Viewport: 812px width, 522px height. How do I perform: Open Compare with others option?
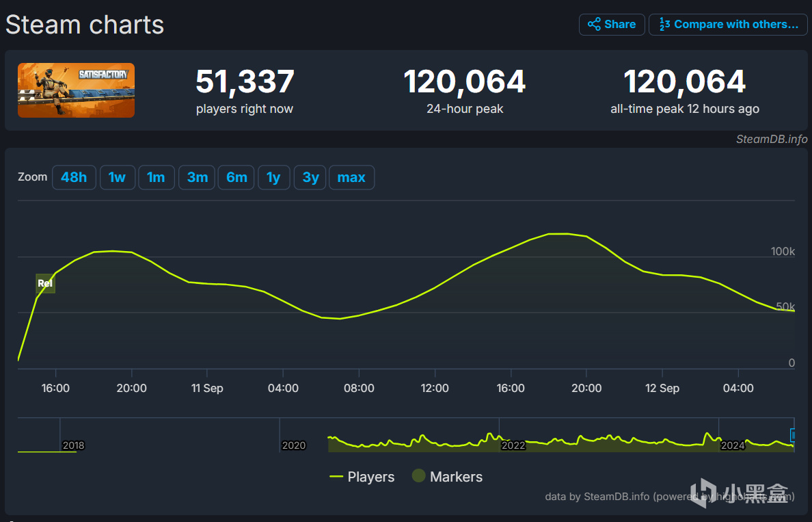pyautogui.click(x=728, y=25)
